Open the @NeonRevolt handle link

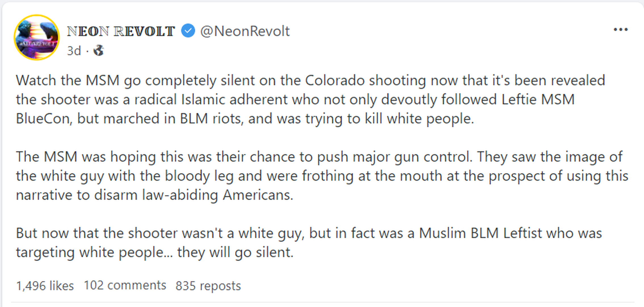(x=245, y=31)
